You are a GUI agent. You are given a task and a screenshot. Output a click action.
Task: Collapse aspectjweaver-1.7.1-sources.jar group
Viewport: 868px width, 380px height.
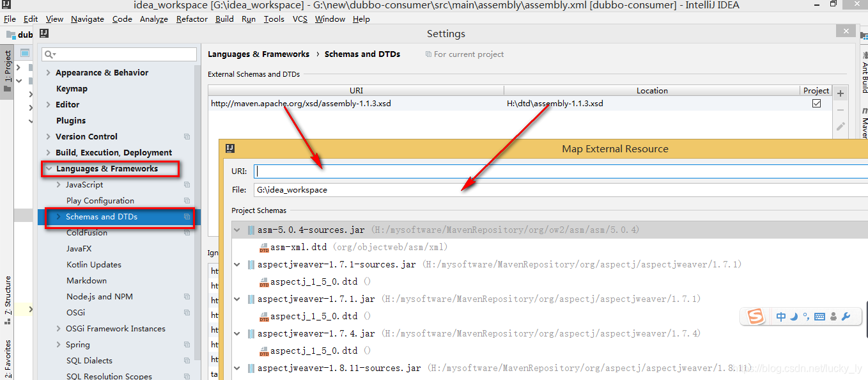(238, 265)
